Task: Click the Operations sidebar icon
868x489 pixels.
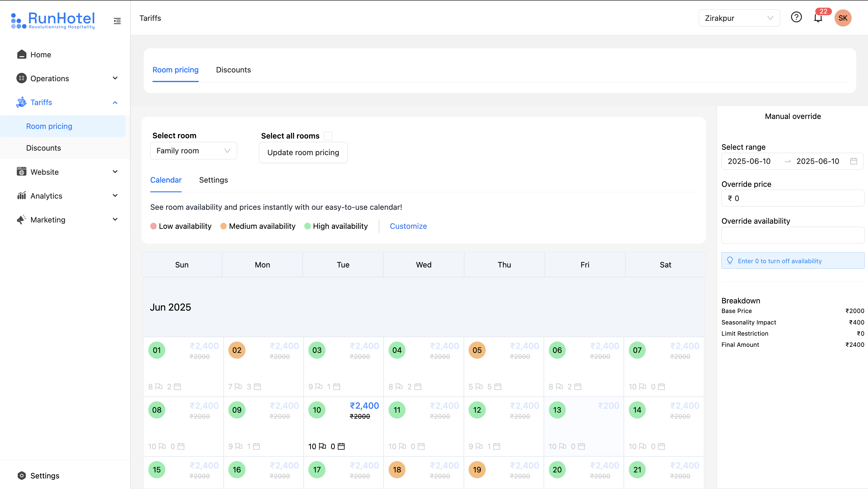Action: (21, 78)
